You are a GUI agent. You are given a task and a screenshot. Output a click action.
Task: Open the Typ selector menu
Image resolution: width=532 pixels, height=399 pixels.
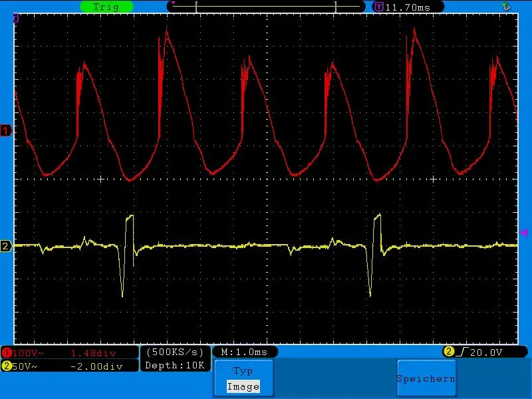(x=243, y=371)
